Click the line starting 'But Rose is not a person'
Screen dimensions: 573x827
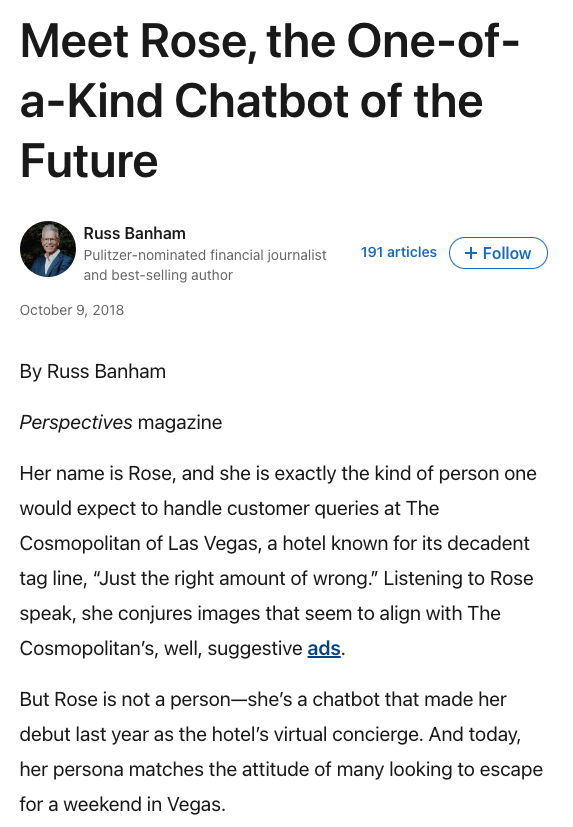click(x=263, y=699)
